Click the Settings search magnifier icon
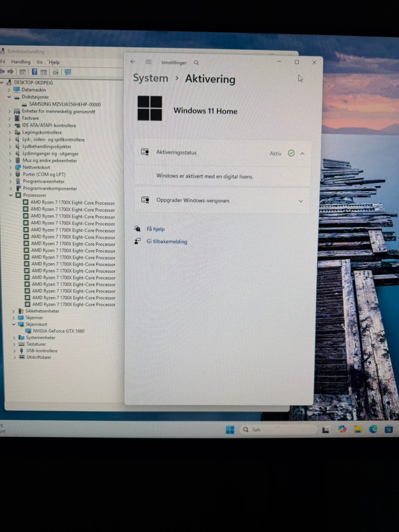This screenshot has width=399, height=532. point(197,63)
